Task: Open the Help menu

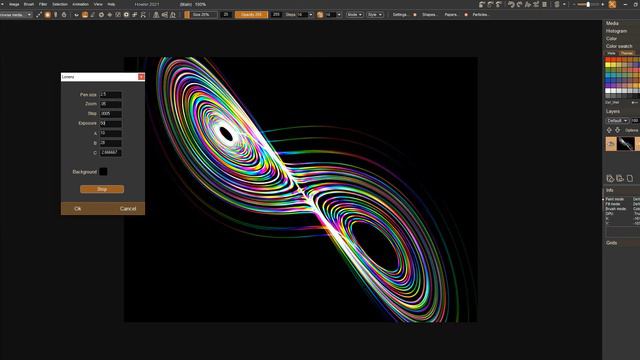Action: click(x=111, y=4)
